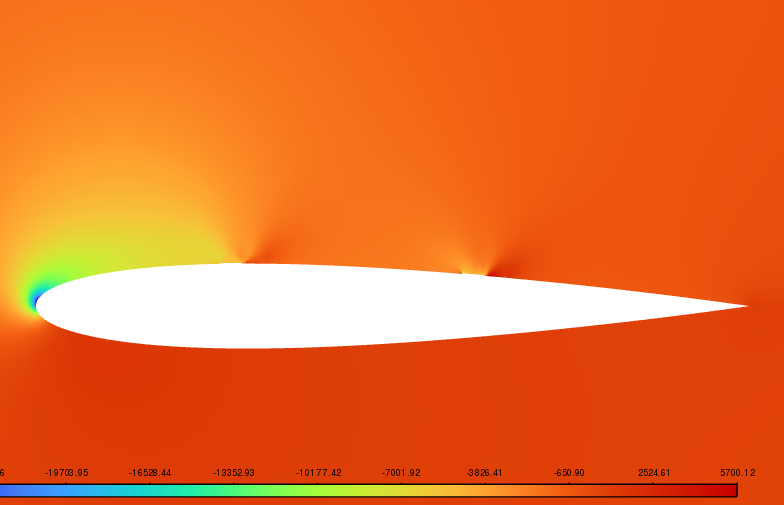
Task: Select the 5700.12 maximum legend label
Action: pos(738,472)
